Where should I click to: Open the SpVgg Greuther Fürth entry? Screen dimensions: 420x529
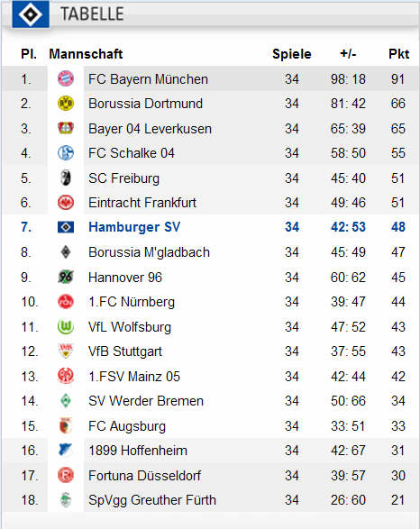152,500
